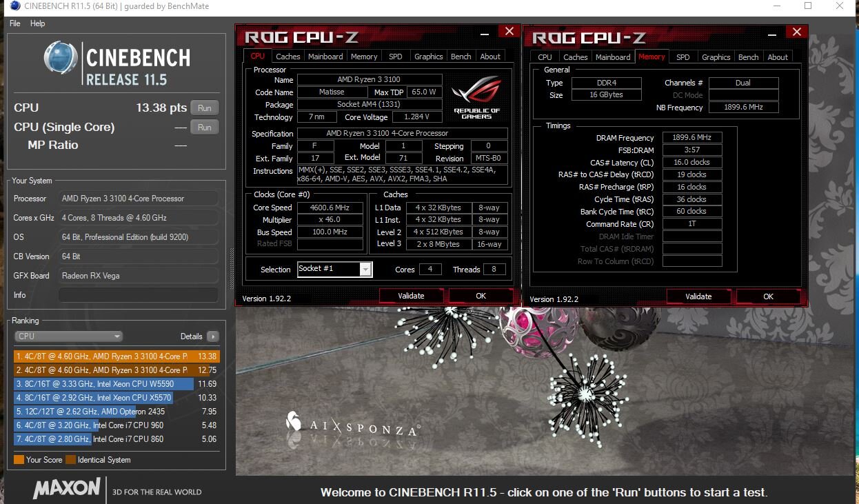
Task: Switch to Mainboard tab in left CPU-Z window
Action: [325, 57]
